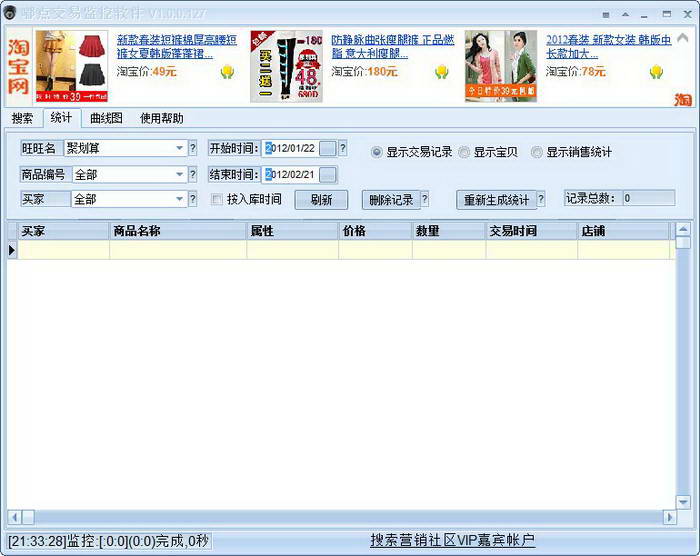Screen dimensions: 700x556
Task: Switch to the 搜索 tab
Action: [x=22, y=118]
